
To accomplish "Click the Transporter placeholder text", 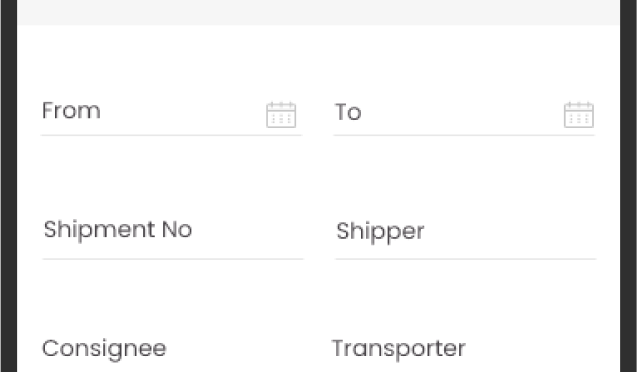I will pos(399,349).
